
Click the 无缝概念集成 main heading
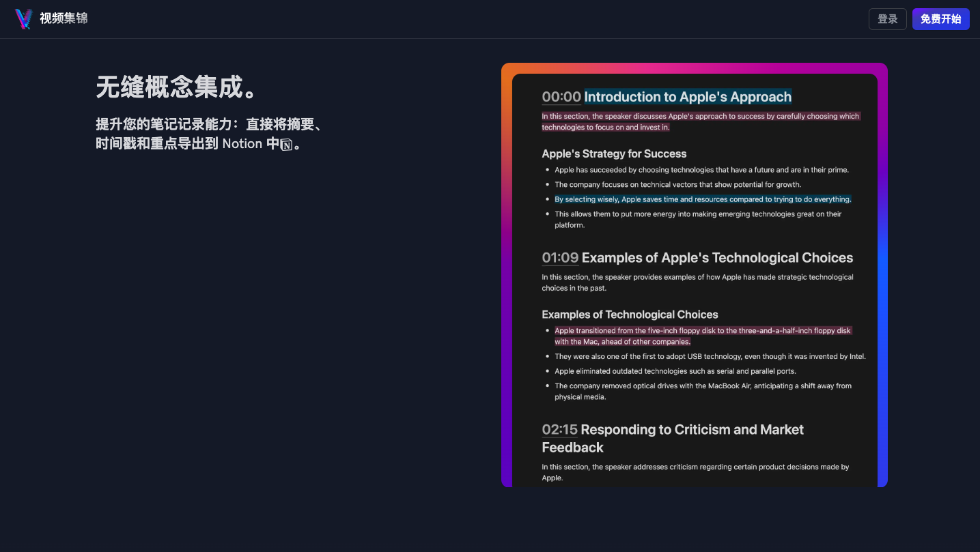[178, 87]
